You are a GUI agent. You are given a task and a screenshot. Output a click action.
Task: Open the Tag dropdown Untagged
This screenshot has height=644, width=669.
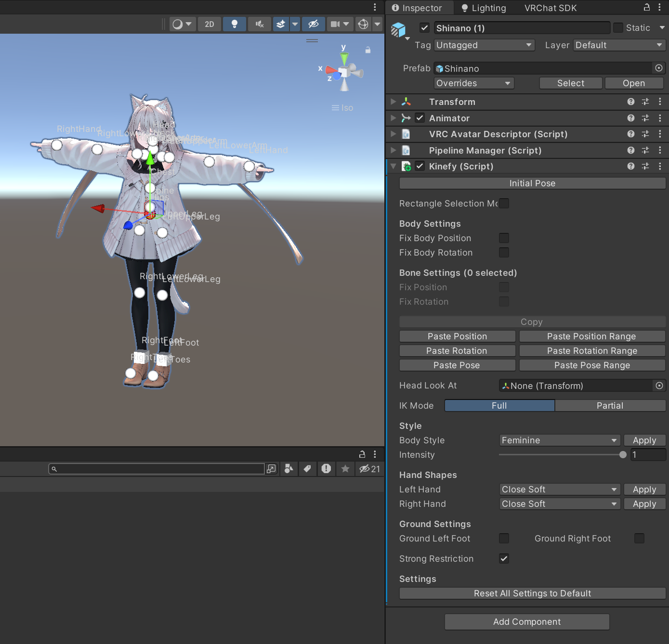coord(485,45)
